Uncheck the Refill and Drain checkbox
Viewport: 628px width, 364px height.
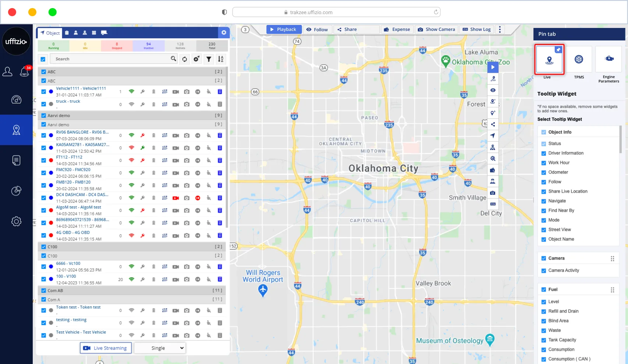(544, 311)
